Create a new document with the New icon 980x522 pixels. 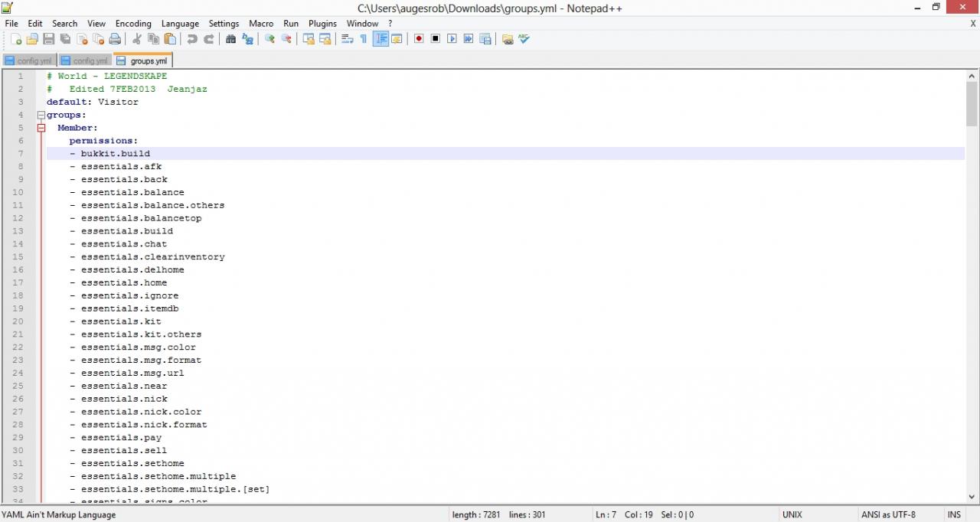click(15, 39)
